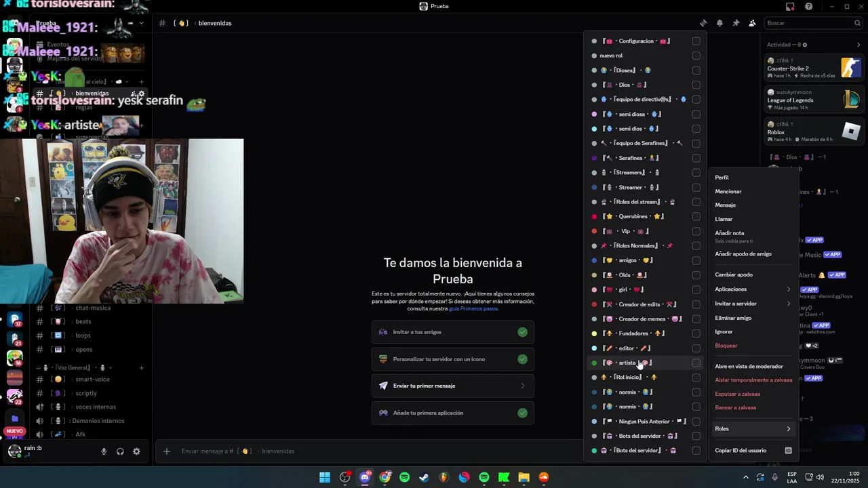Check the Vip role checkbox
Viewport: 868px width, 488px height.
point(696,231)
